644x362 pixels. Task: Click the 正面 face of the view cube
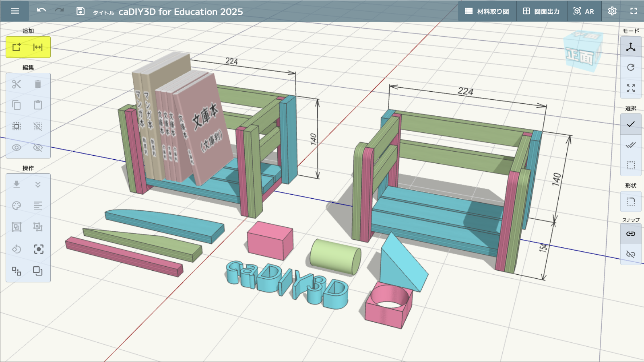[580, 56]
